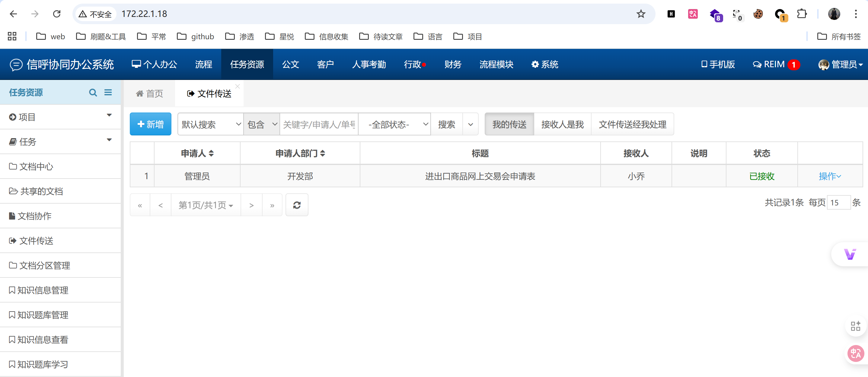Open the browser apps grid icon

coord(12,36)
